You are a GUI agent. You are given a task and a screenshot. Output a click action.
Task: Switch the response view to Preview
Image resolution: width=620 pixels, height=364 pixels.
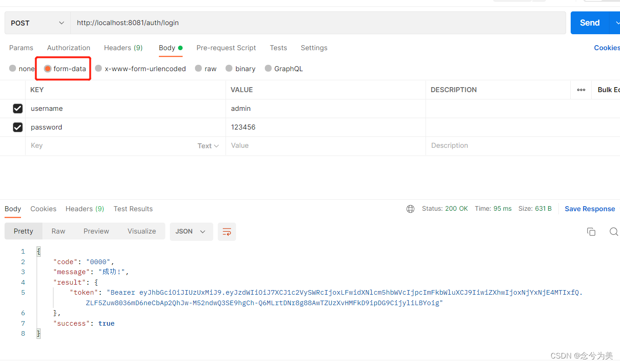(96, 231)
